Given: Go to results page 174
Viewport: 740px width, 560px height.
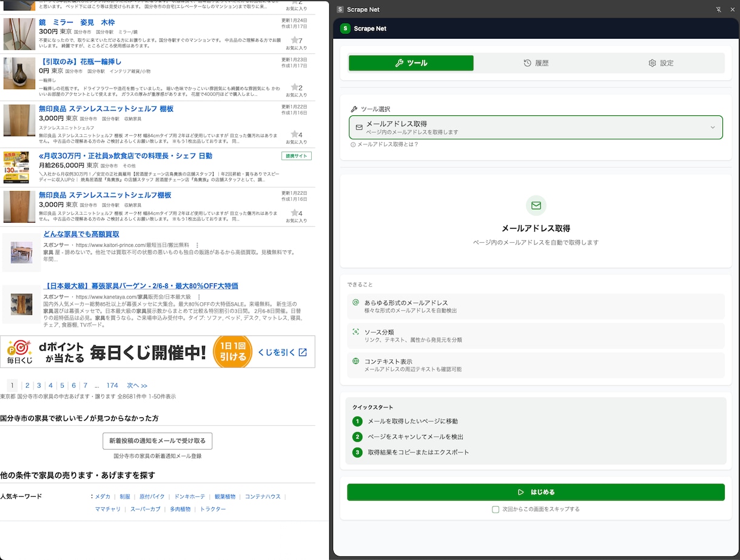Looking at the screenshot, I should click(x=112, y=385).
